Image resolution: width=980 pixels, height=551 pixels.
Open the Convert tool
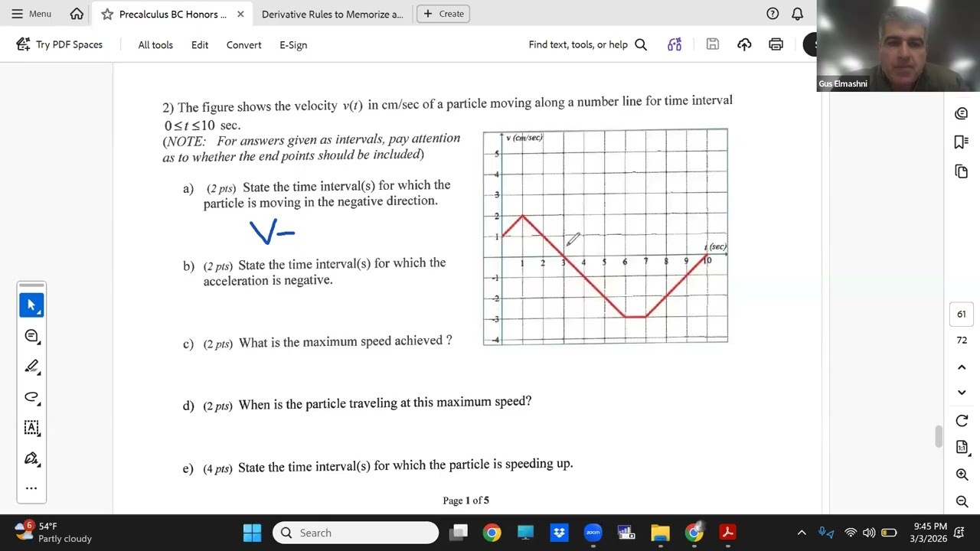243,44
